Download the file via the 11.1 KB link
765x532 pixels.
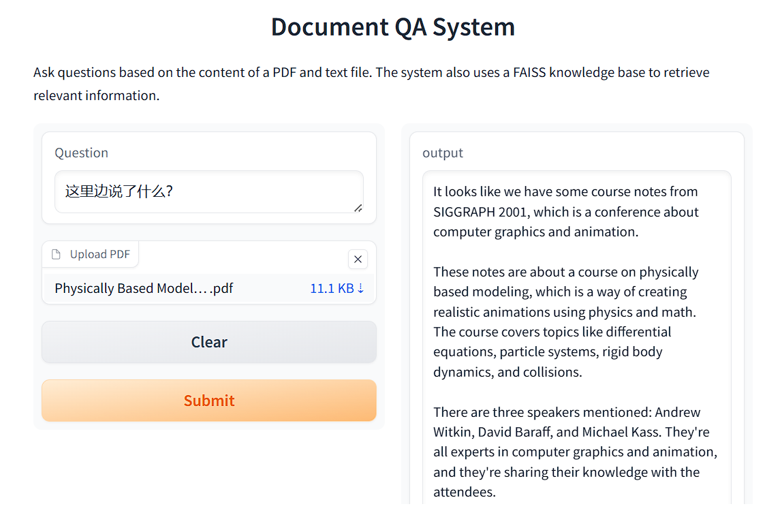332,288
